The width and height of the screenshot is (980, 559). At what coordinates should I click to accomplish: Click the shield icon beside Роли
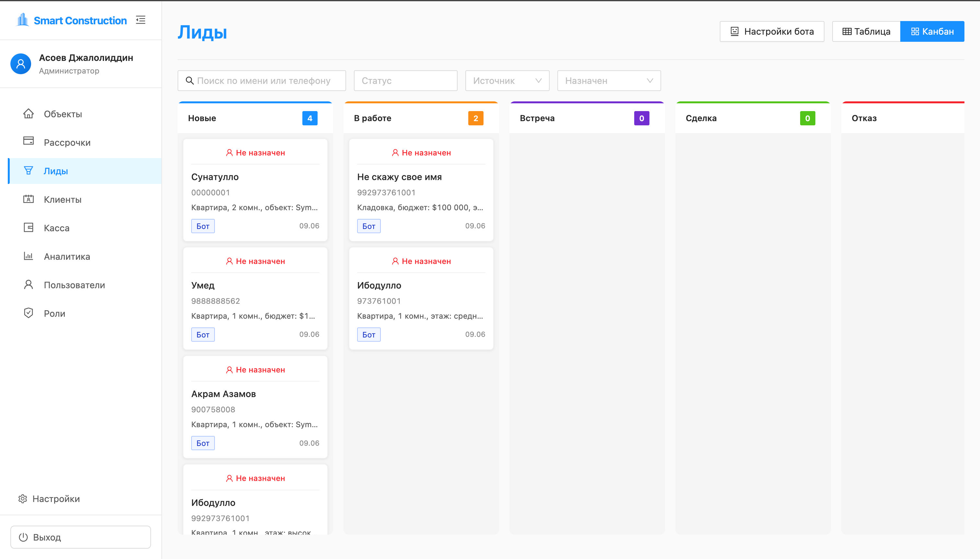pos(29,313)
